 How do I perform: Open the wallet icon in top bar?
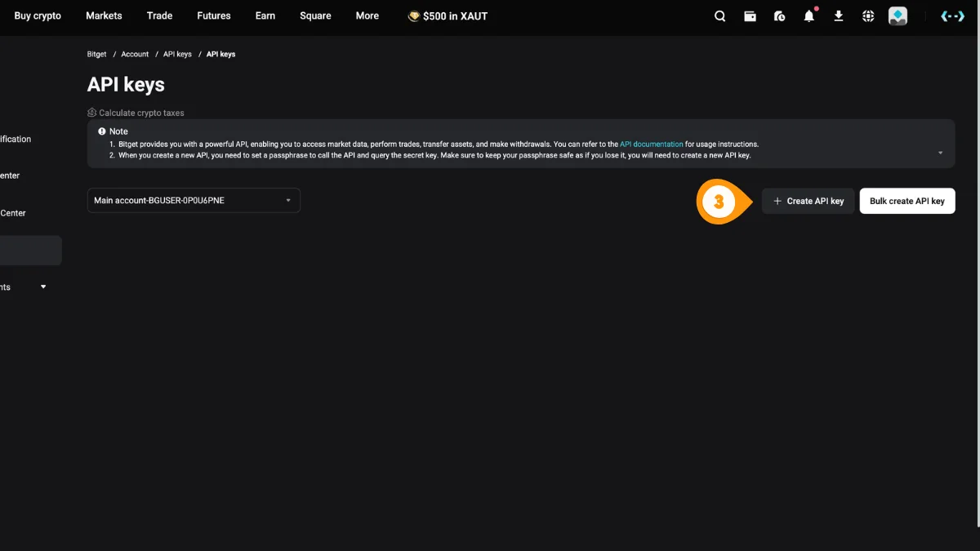750,16
